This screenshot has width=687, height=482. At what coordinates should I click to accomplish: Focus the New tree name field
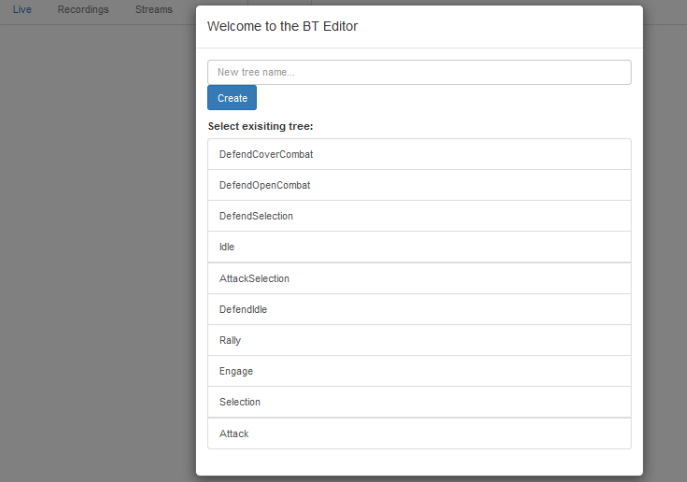pyautogui.click(x=419, y=72)
